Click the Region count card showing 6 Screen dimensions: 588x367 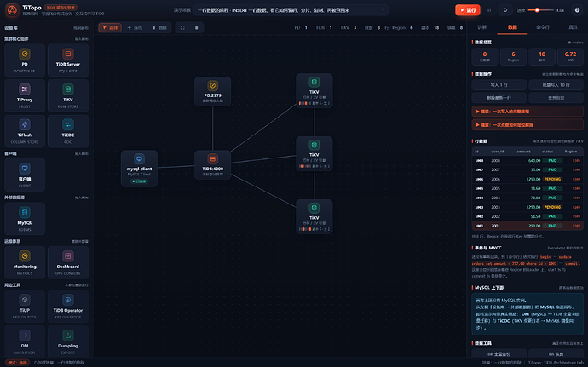tap(513, 56)
